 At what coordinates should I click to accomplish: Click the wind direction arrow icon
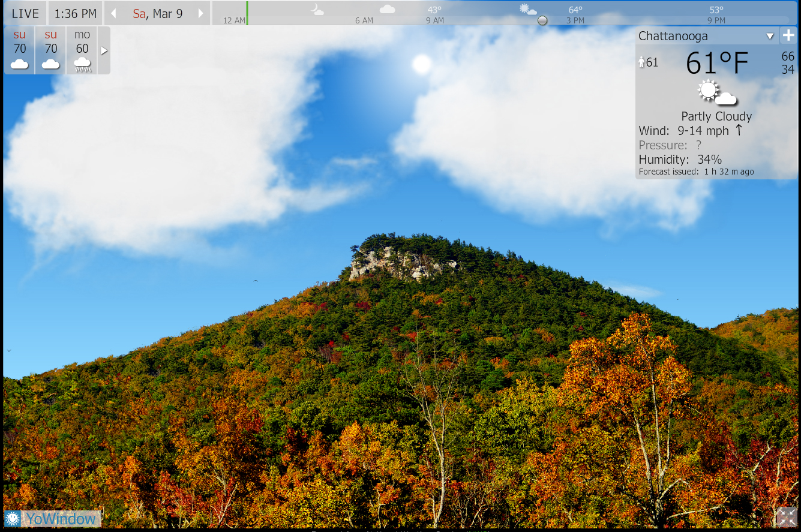tap(739, 130)
